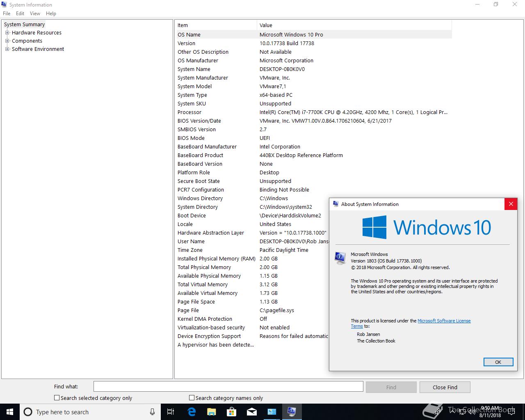Screen dimensions: 525x420
Task: Click Available Physical Memory value 1.15 GB
Action: pos(269,276)
